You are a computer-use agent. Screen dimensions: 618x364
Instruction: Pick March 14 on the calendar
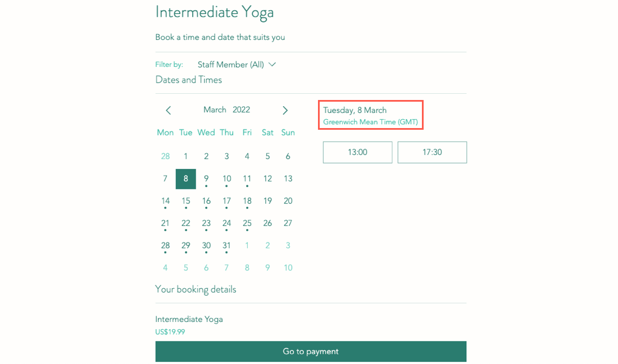tap(165, 201)
